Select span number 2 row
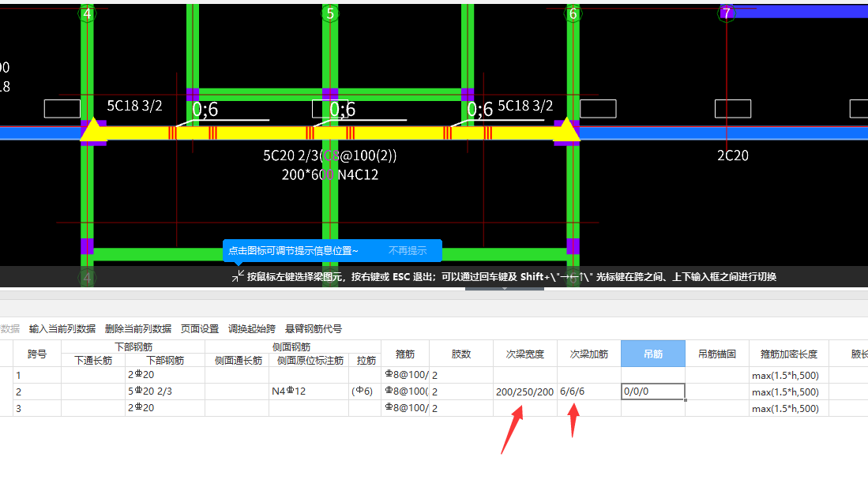This screenshot has width=868, height=502. (x=37, y=391)
